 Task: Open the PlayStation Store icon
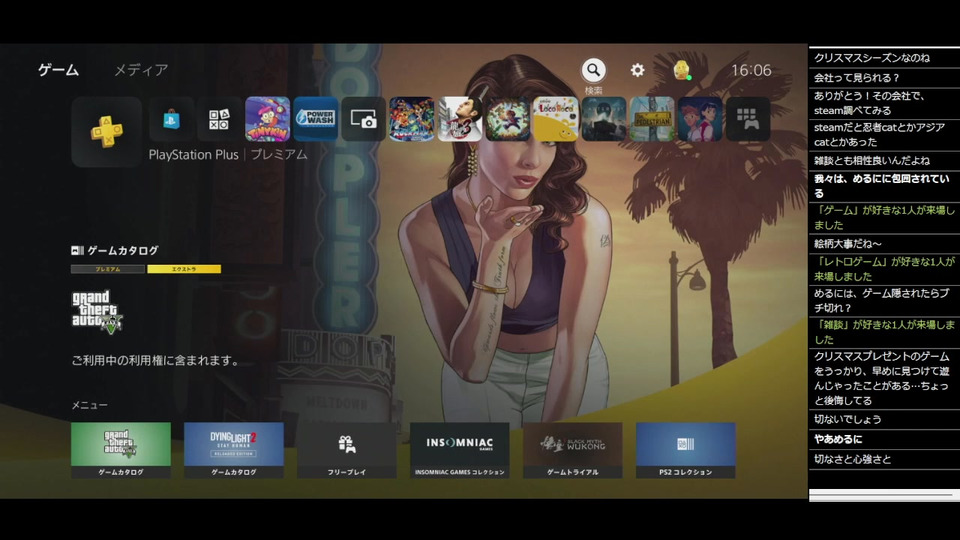[x=171, y=119]
